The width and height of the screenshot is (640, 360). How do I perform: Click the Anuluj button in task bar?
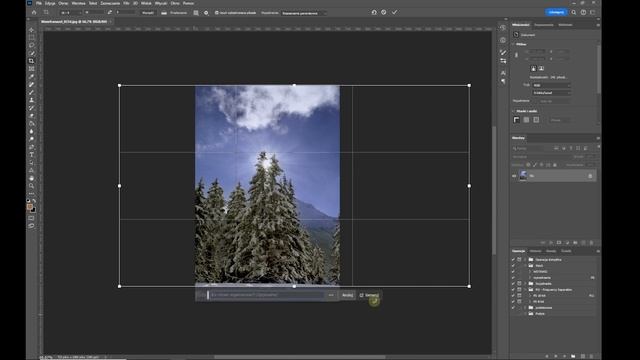pyautogui.click(x=348, y=295)
